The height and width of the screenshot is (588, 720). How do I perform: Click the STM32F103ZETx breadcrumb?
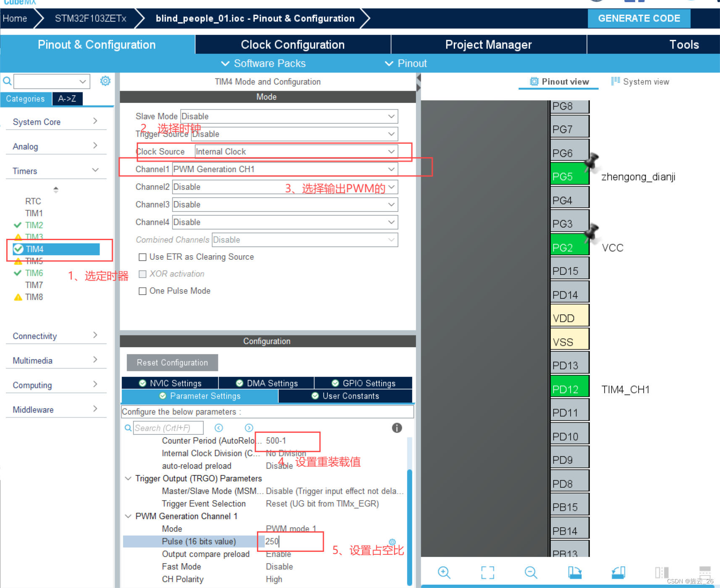[90, 18]
